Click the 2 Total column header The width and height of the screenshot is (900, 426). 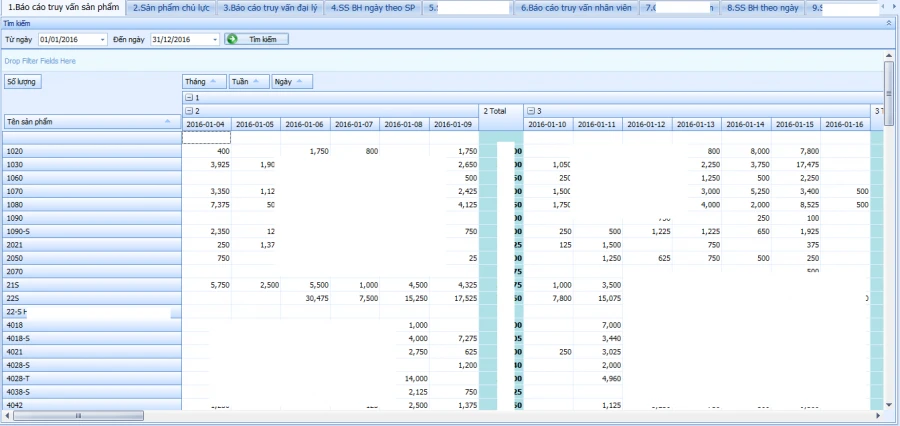click(501, 117)
